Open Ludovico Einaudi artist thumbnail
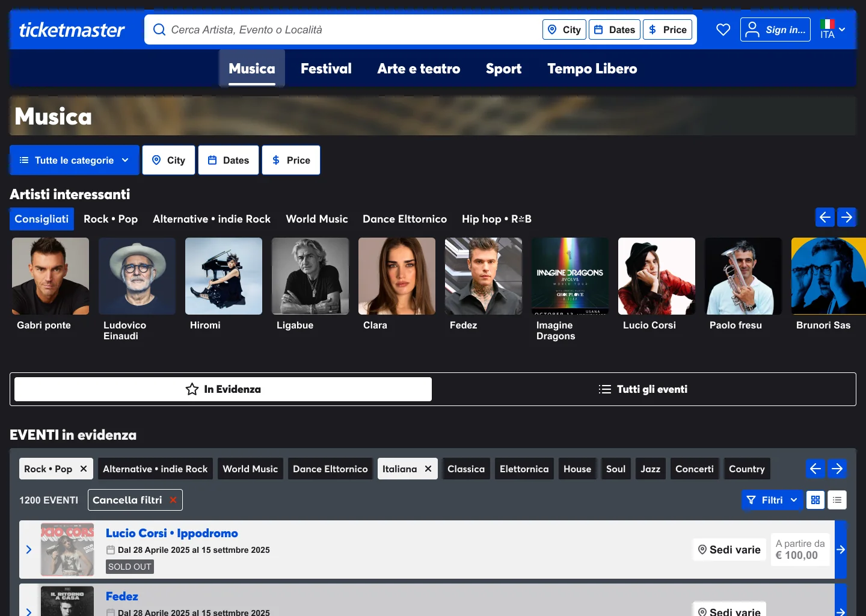The image size is (866, 616). (x=137, y=276)
